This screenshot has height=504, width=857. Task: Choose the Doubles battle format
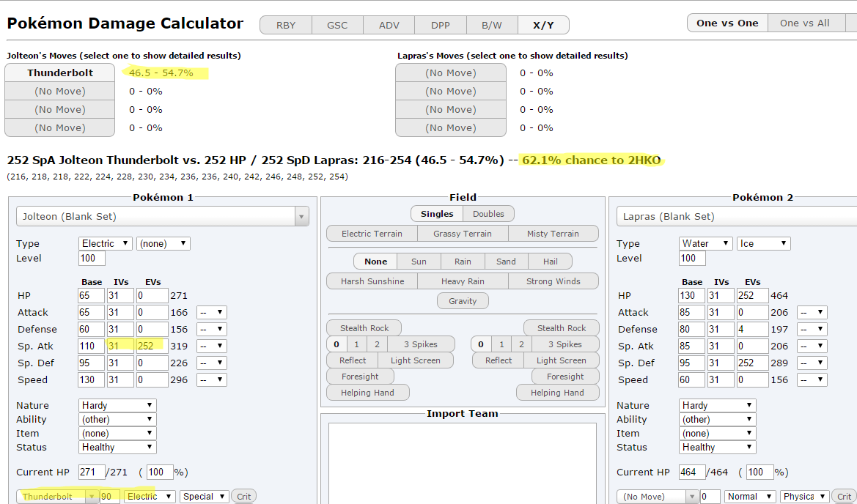(489, 214)
